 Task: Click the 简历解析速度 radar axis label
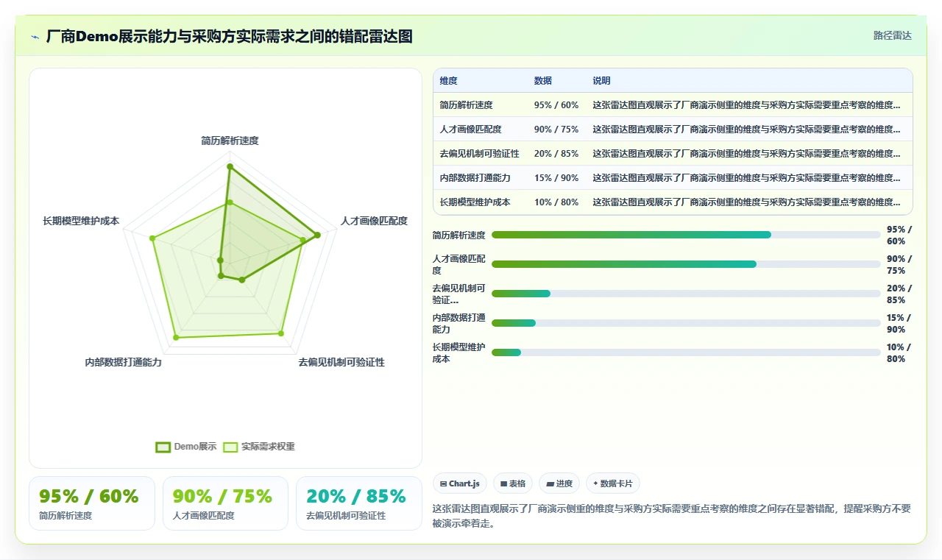point(230,141)
